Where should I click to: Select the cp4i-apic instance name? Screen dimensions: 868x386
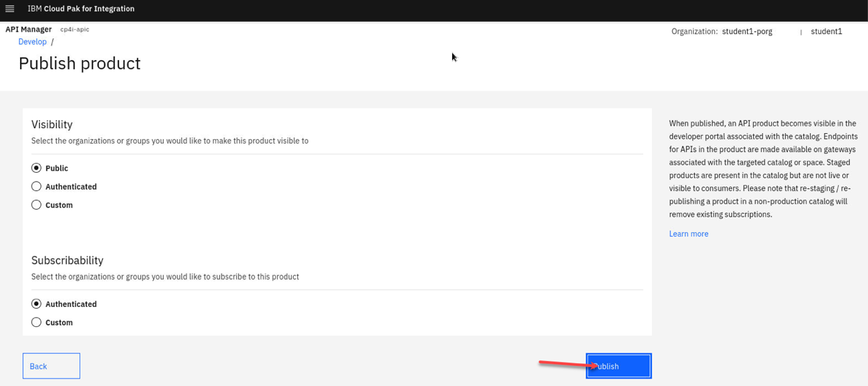pyautogui.click(x=75, y=29)
